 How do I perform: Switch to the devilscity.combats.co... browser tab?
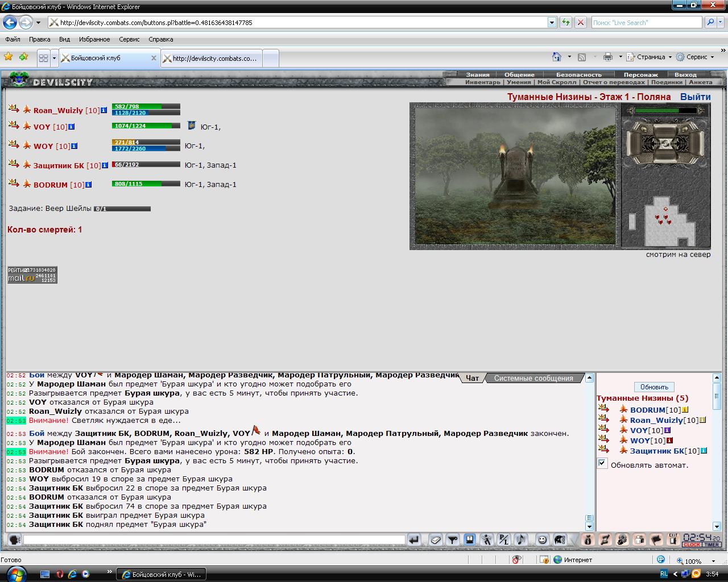tap(212, 58)
